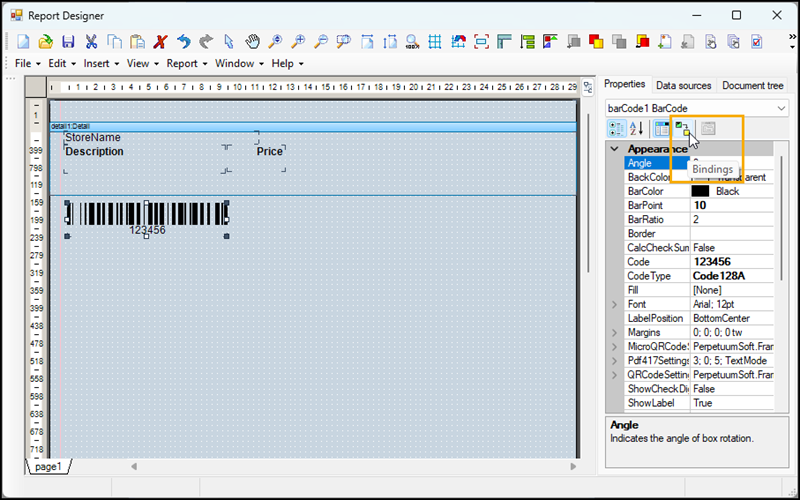Open the File menu
The image size is (800, 500).
tap(28, 63)
